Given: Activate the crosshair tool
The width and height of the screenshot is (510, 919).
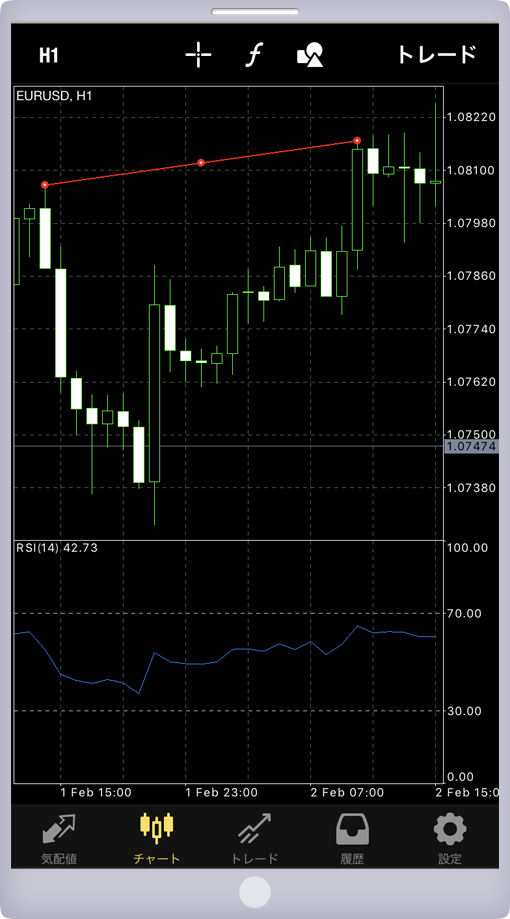Looking at the screenshot, I should pyautogui.click(x=198, y=55).
